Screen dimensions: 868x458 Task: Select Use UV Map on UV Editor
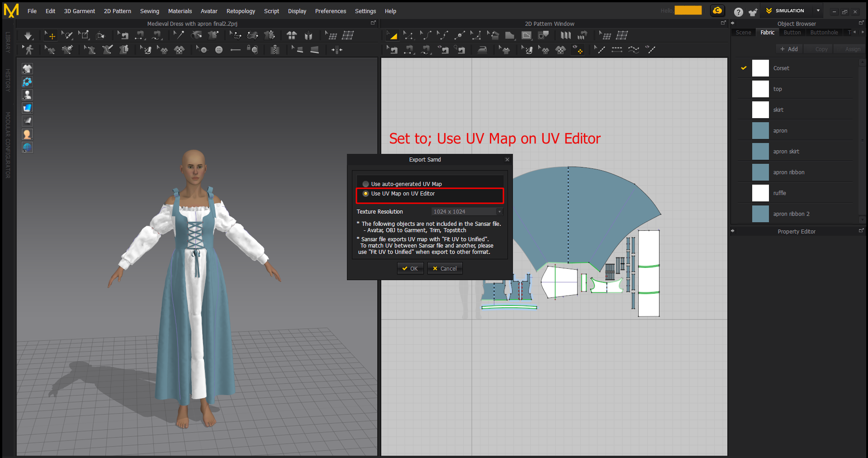coord(366,194)
